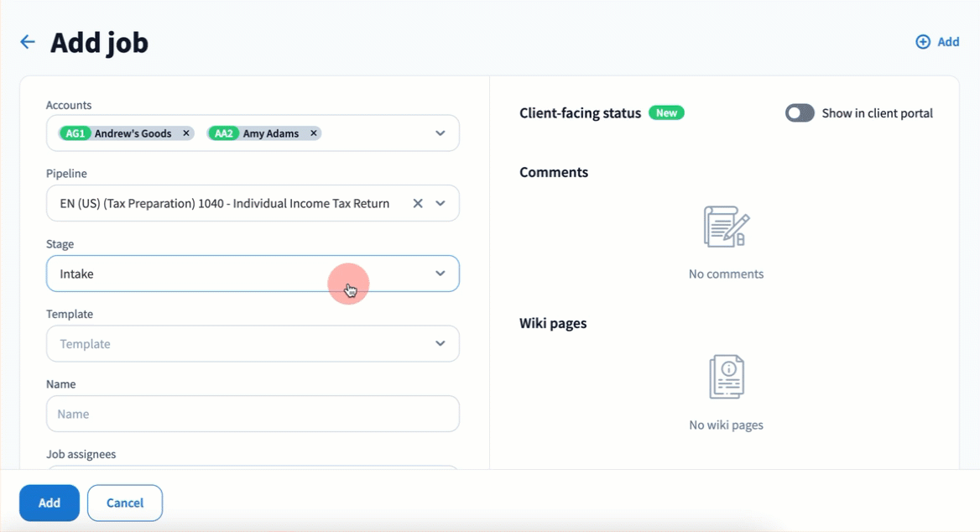
Task: Clear the selected Pipeline value
Action: (418, 203)
